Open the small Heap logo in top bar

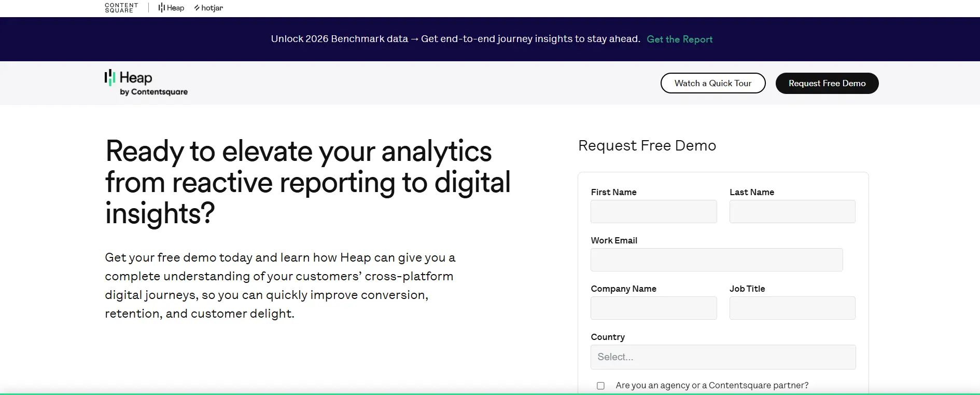[x=171, y=8]
